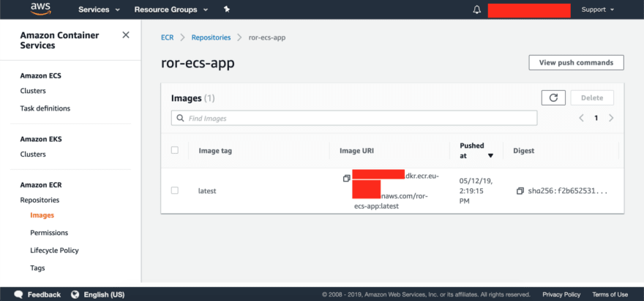Viewport: 644px width, 301px height.
Task: Click the Delete button
Action: point(592,98)
